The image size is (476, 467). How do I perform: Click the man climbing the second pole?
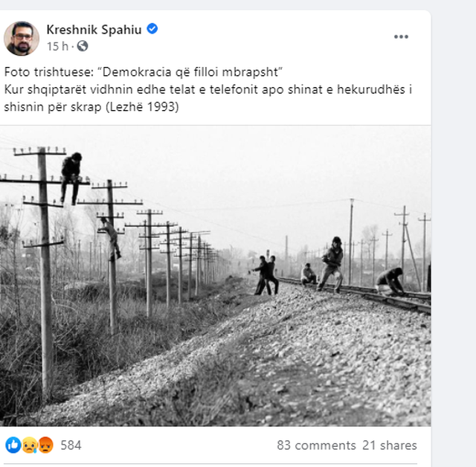[111, 239]
